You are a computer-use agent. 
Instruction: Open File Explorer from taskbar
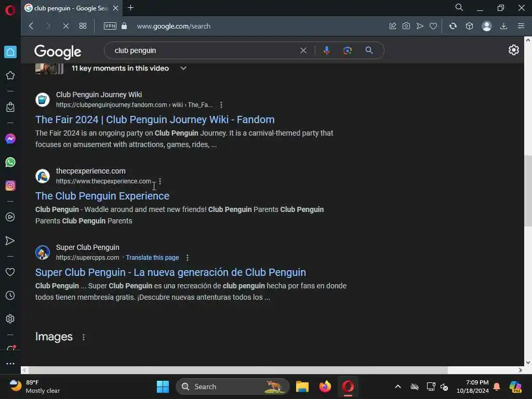tap(302, 387)
